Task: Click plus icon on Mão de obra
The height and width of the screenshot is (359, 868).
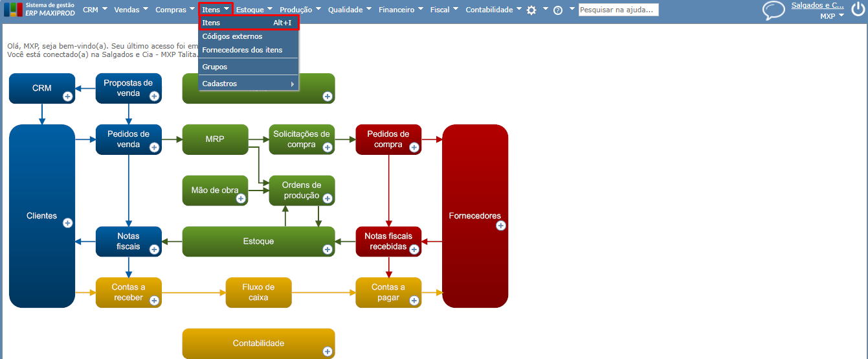Action: (241, 199)
